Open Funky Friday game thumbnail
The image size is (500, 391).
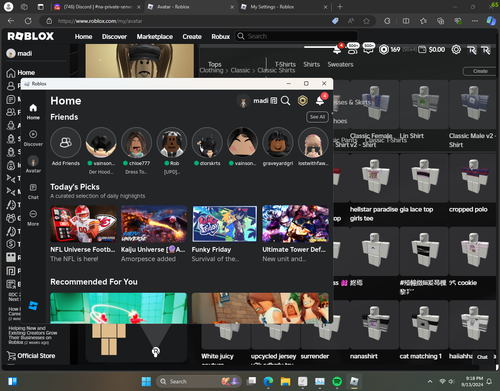click(x=225, y=224)
